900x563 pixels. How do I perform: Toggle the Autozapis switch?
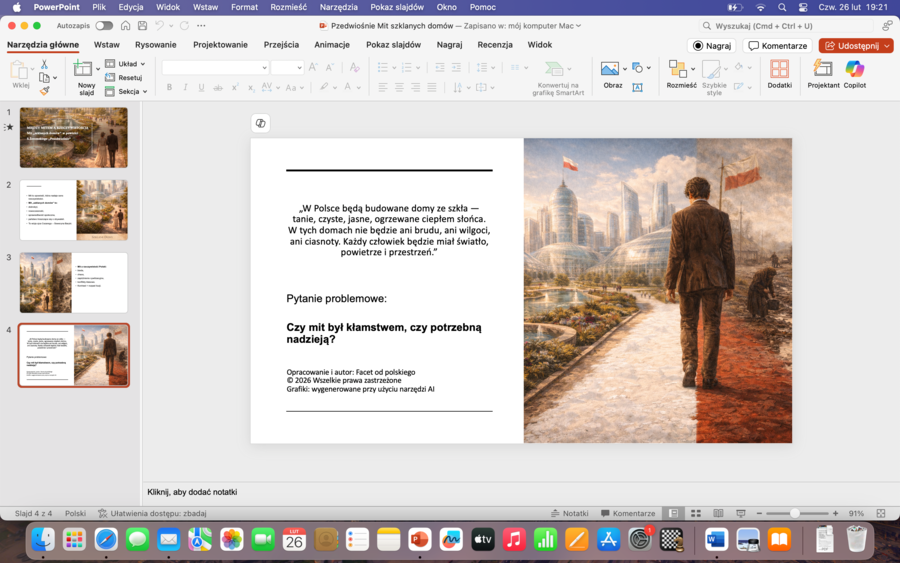[x=104, y=25]
